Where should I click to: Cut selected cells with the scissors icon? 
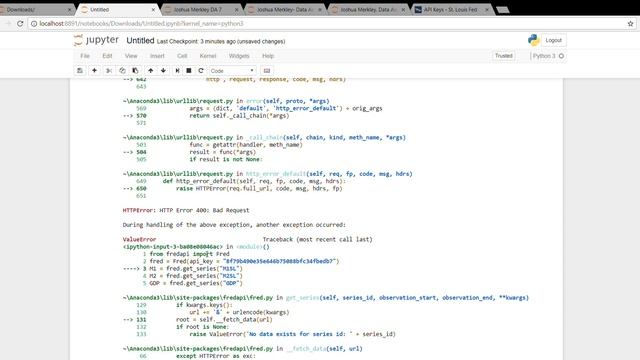[x=109, y=71]
